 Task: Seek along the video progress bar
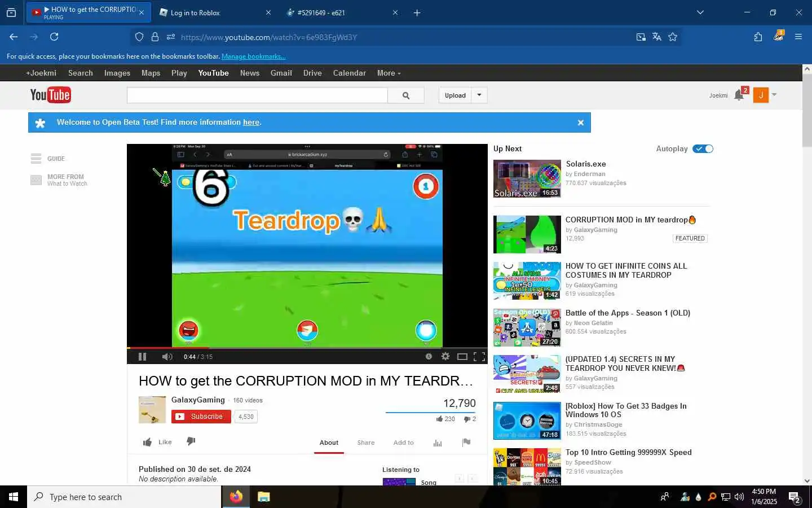[307, 348]
